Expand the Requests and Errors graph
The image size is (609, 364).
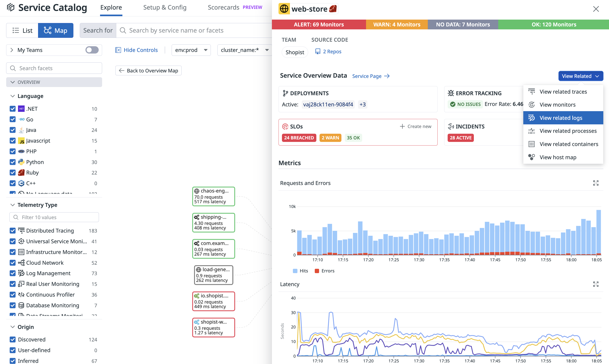tap(596, 183)
